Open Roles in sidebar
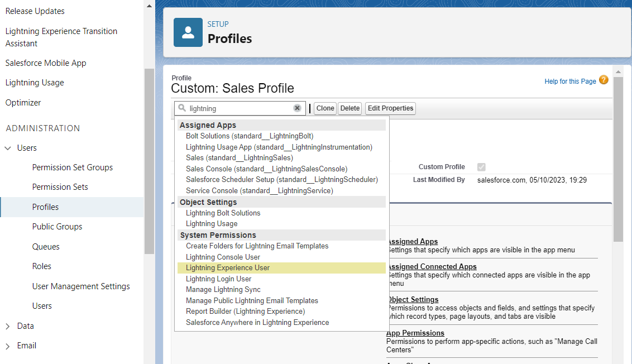632x364 pixels. point(41,266)
